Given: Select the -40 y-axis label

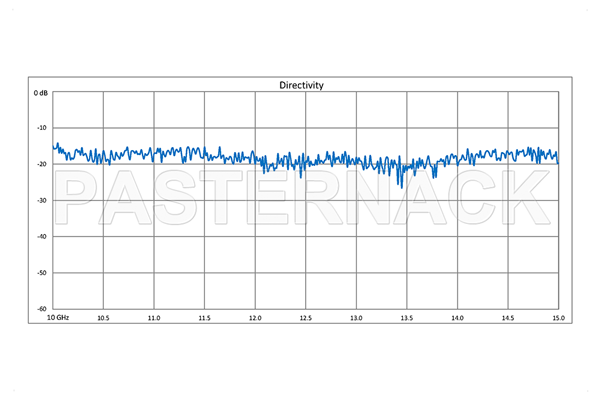Looking at the screenshot, I should tap(42, 236).
